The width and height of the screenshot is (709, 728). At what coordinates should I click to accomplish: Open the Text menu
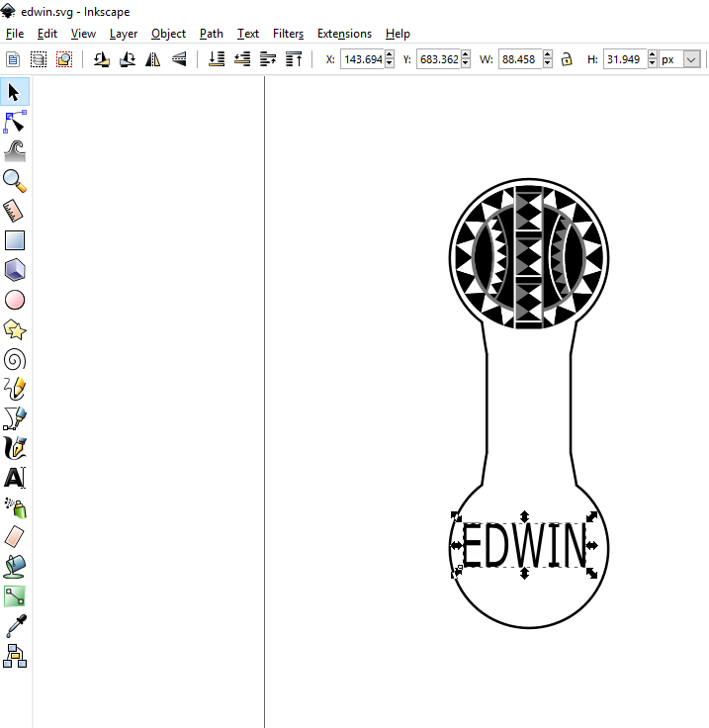pos(248,34)
